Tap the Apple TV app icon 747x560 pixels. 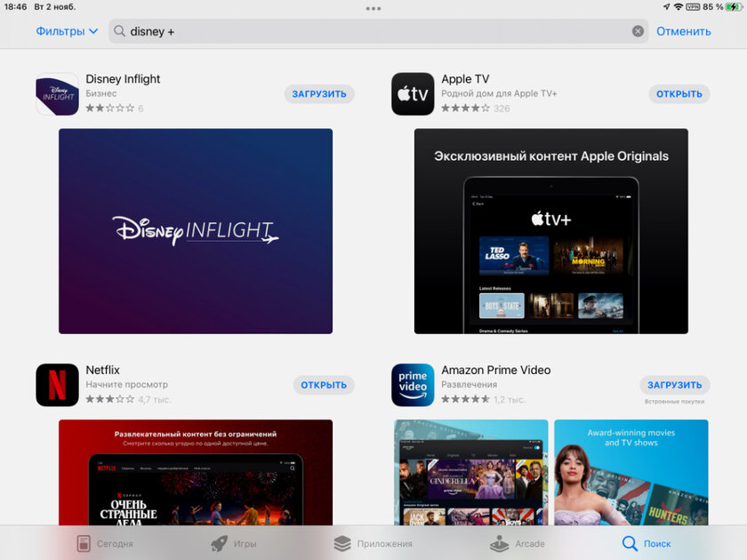[x=413, y=94]
